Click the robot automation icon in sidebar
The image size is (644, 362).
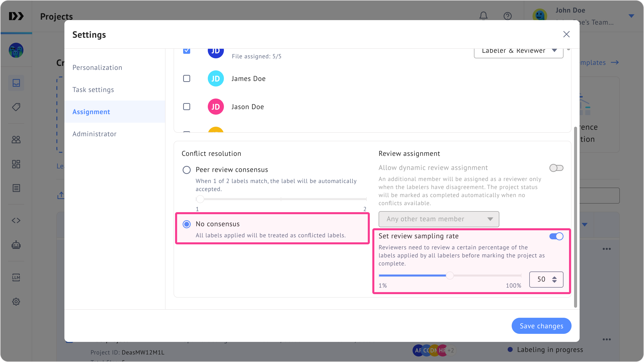(16, 245)
